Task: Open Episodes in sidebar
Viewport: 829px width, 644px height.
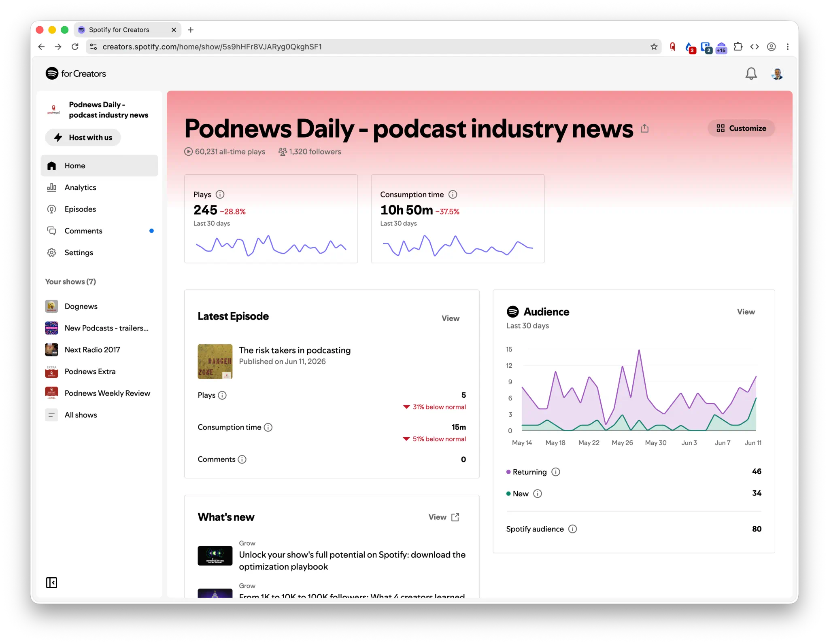Action: point(99,209)
